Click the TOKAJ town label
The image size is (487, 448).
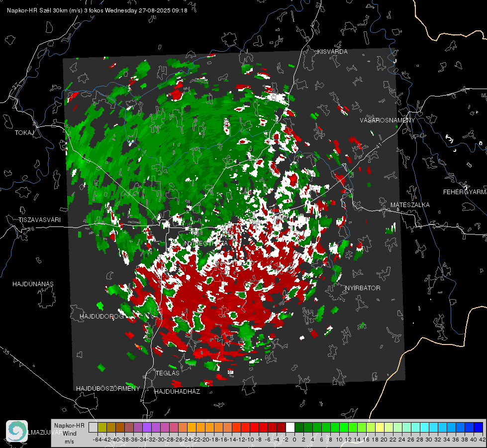click(24, 133)
